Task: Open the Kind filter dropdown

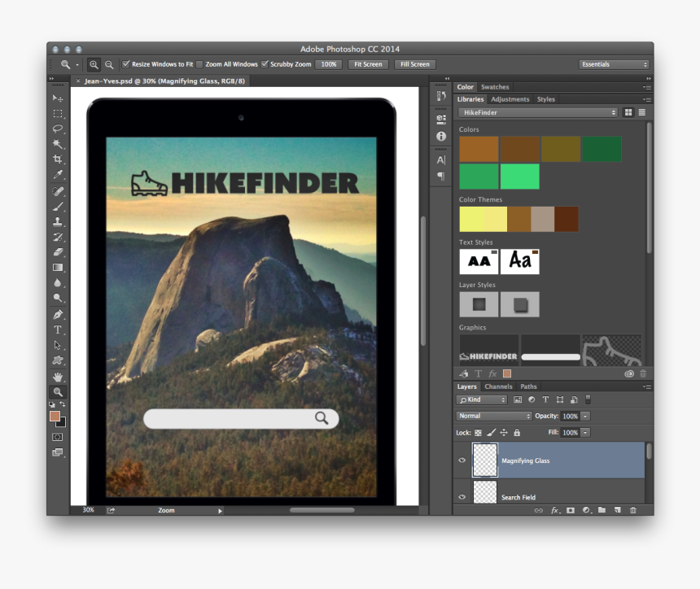Action: click(x=482, y=399)
